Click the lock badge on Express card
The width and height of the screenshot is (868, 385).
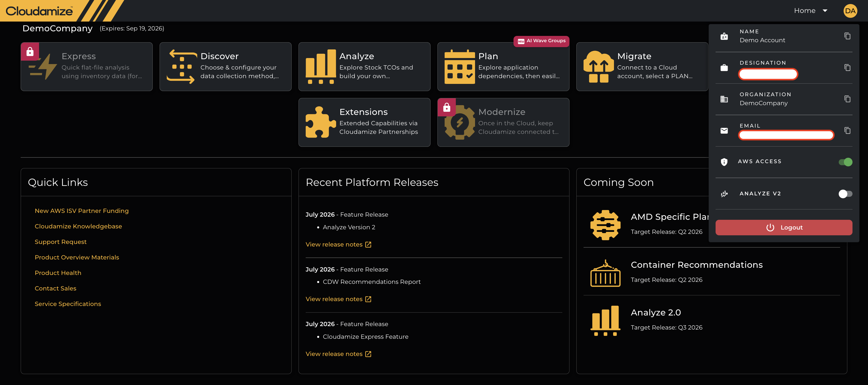[x=30, y=52]
